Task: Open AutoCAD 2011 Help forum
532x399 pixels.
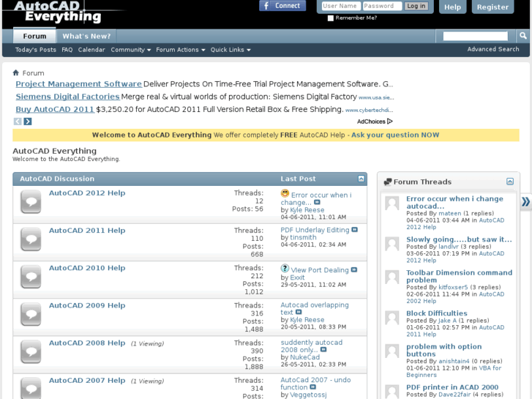Action: pyautogui.click(x=87, y=230)
